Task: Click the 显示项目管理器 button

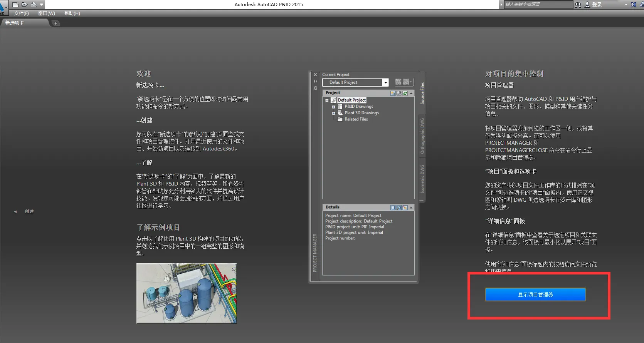Action: pos(535,294)
